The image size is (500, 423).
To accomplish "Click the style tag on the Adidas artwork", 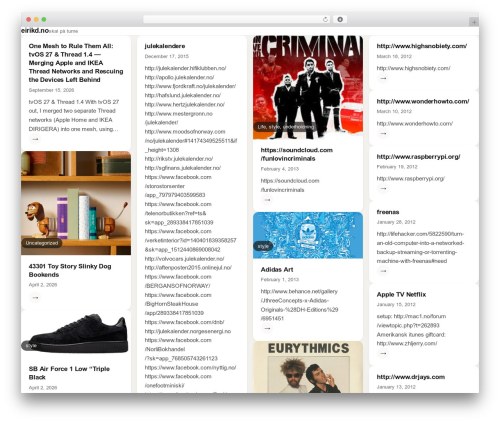I will click(x=263, y=246).
